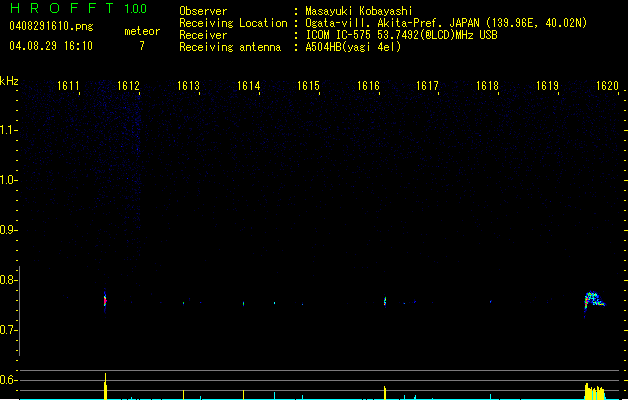Click the 0.6 kHz frequency label
This screenshot has width=629, height=400.
(x=8, y=380)
